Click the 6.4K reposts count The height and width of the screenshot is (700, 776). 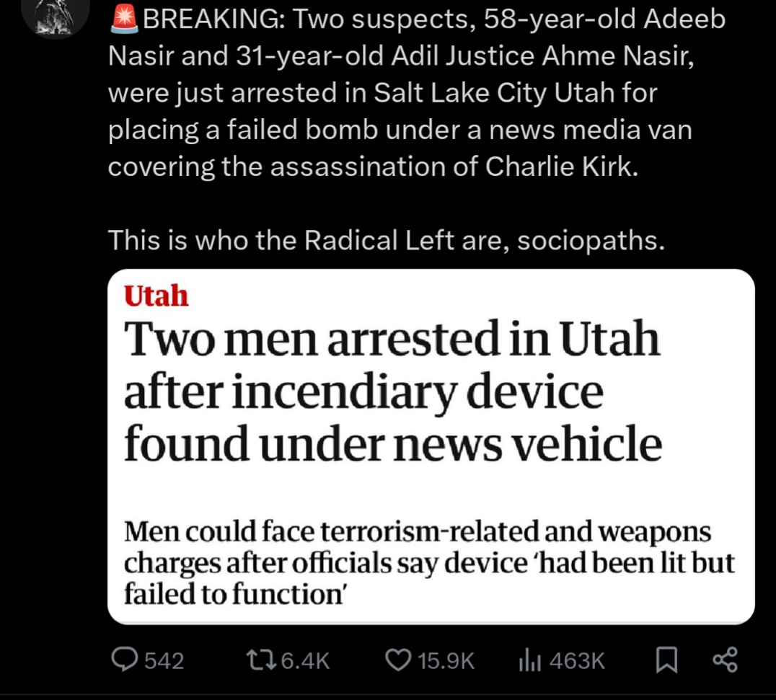pos(305,661)
